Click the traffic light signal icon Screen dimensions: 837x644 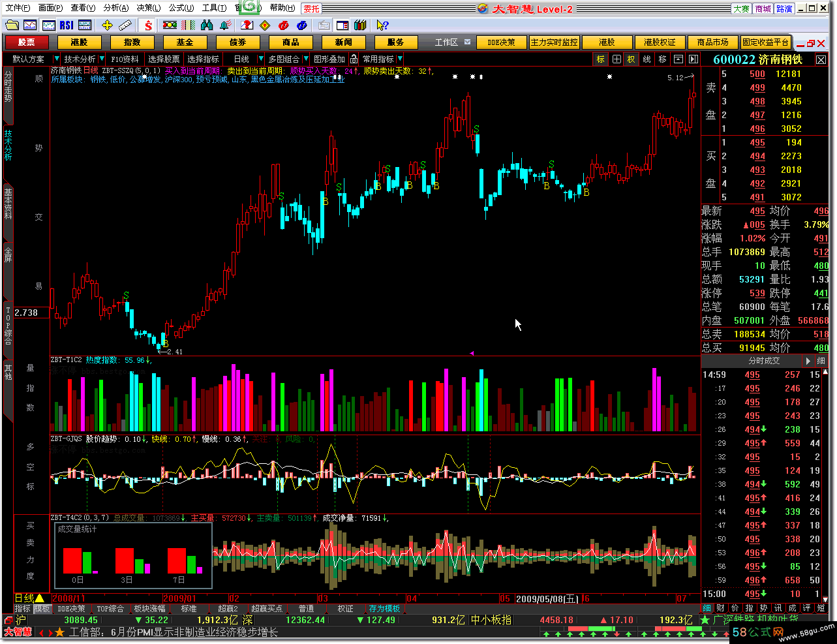tap(170, 25)
